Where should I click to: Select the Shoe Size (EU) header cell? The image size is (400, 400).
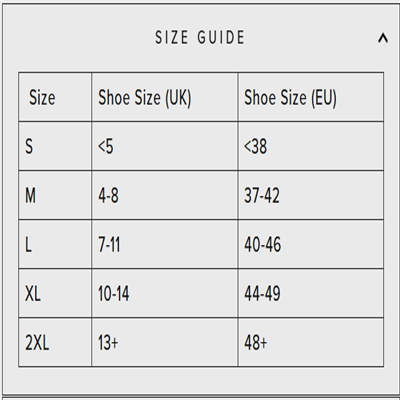pos(311,97)
